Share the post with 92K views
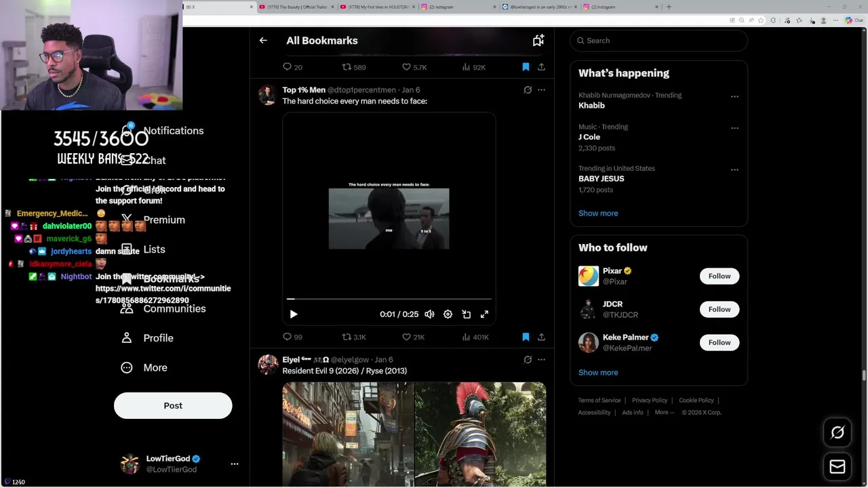Viewport: 868px width, 488px height. [x=541, y=67]
